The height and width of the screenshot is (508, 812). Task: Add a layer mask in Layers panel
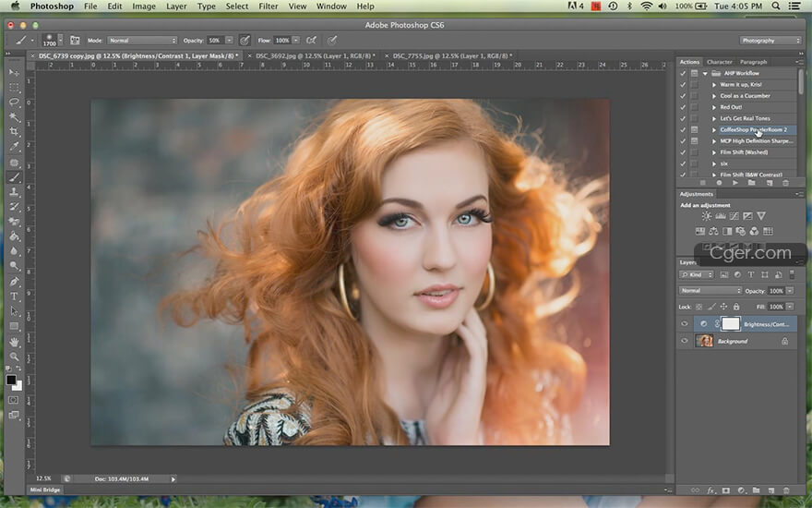click(726, 490)
